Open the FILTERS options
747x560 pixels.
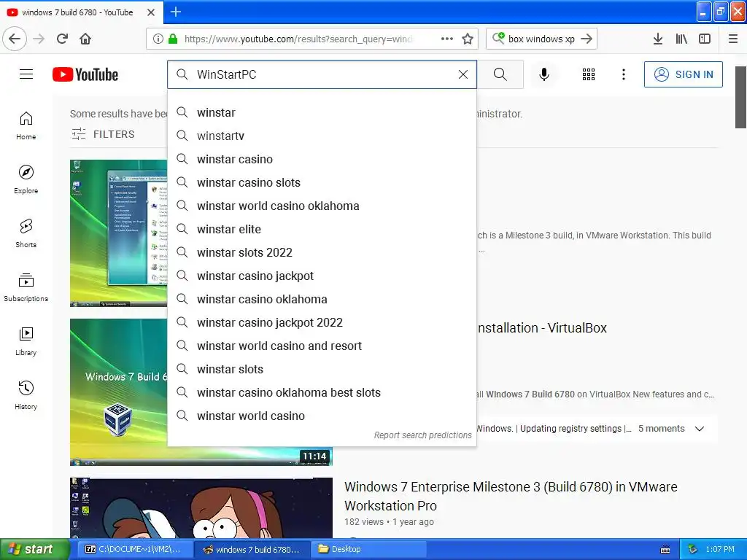click(103, 134)
